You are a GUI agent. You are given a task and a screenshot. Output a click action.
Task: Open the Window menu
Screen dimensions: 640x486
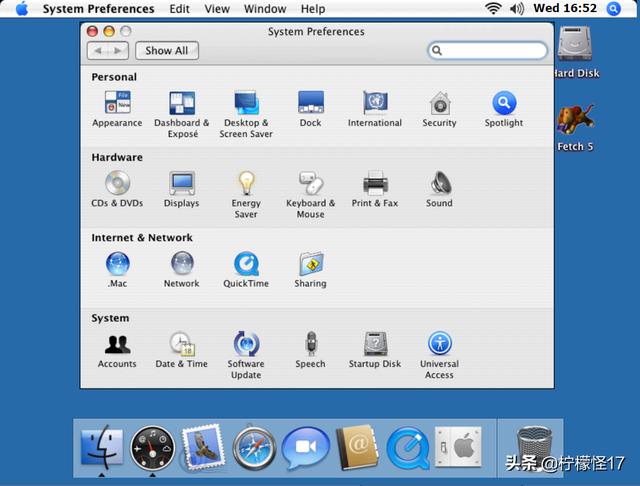pos(265,9)
